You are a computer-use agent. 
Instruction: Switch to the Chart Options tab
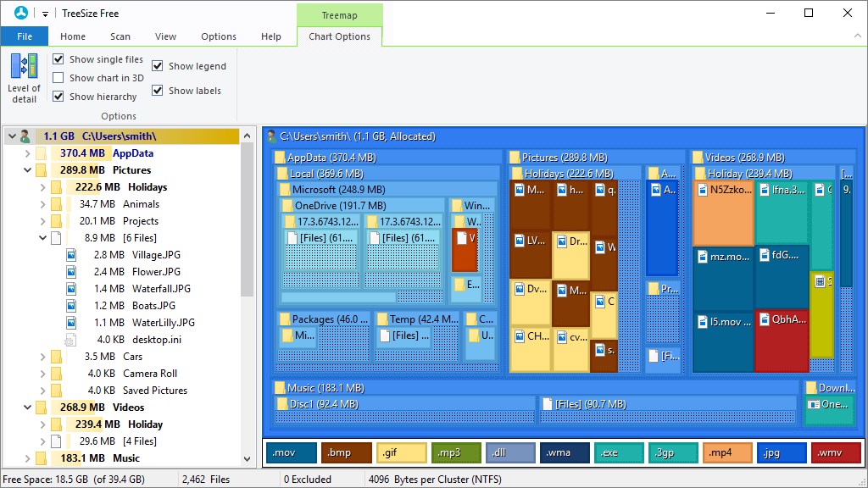pyautogui.click(x=339, y=36)
